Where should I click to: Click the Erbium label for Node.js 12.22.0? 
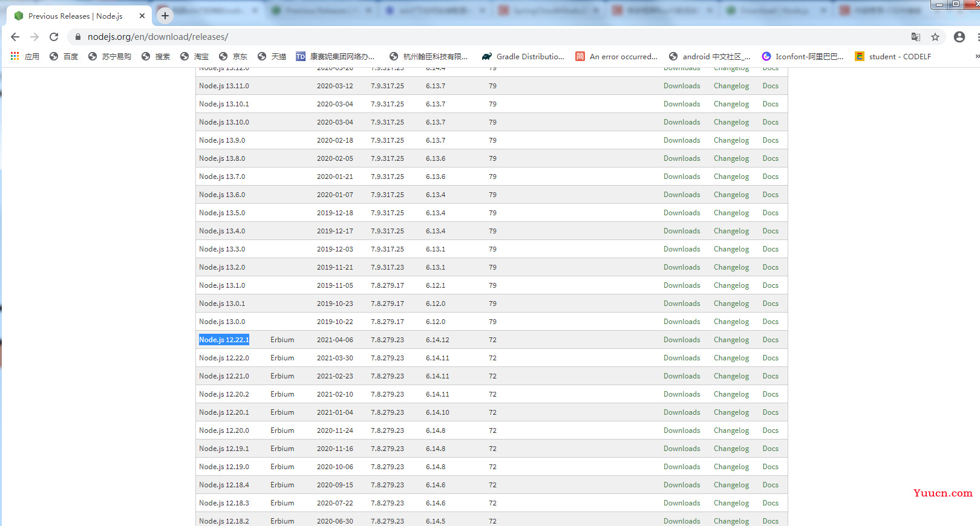[x=283, y=358]
